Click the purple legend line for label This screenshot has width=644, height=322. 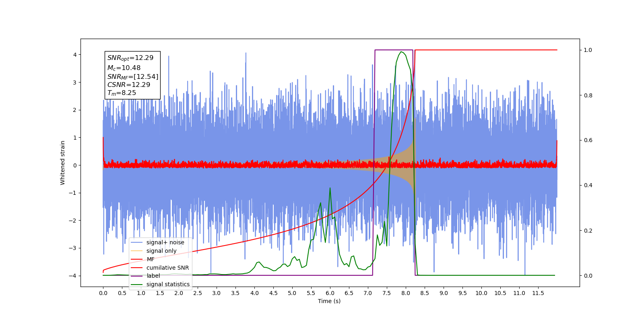137,276
